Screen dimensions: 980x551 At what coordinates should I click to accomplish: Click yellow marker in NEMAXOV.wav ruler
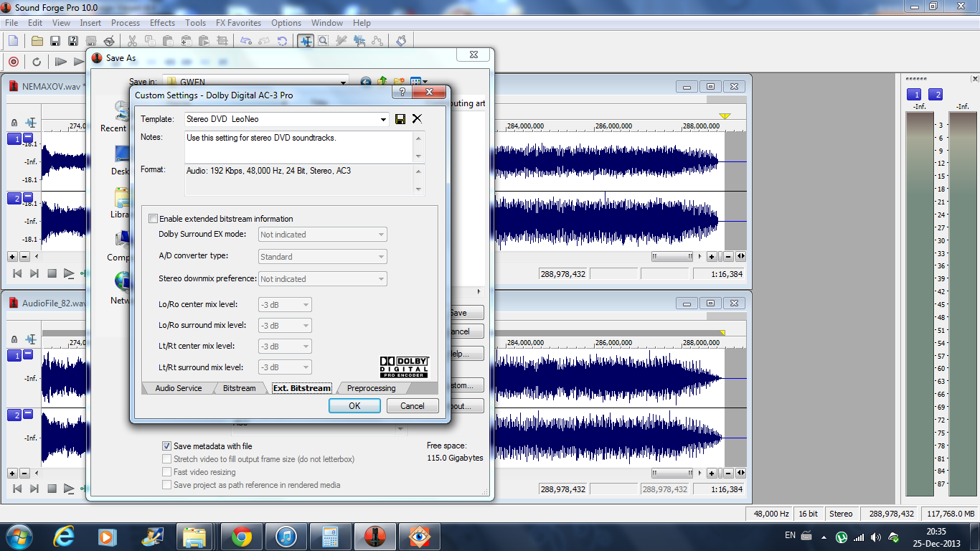pos(725,116)
